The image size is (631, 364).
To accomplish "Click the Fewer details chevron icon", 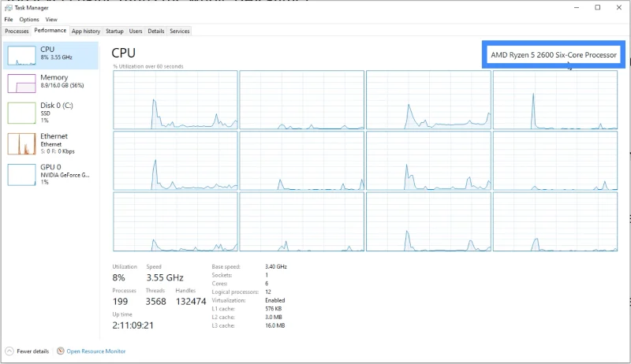I will point(9,351).
